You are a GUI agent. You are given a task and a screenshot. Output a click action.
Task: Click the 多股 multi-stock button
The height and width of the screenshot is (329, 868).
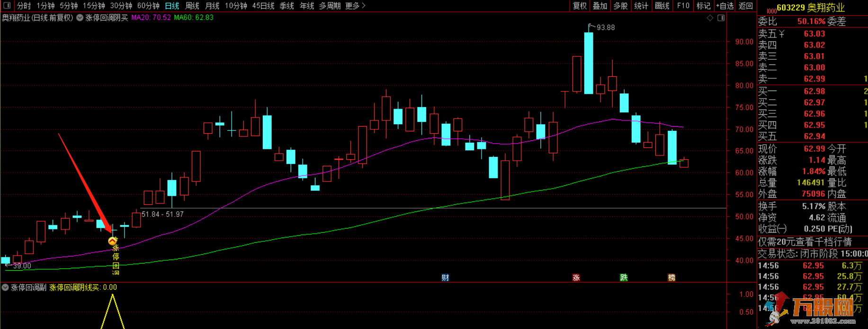[620, 6]
